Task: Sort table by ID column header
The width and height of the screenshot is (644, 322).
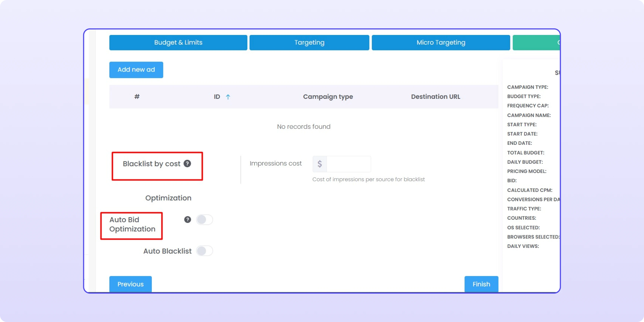Action: [217, 97]
